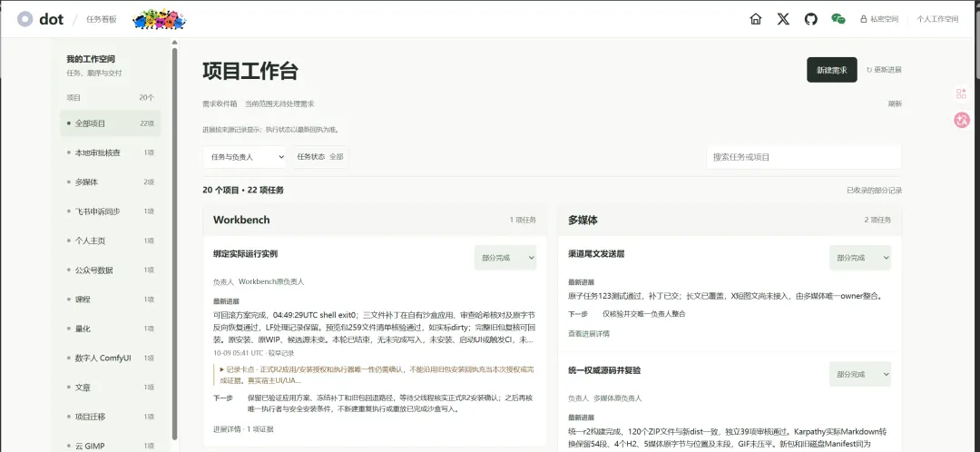The image size is (980, 452).
Task: Click the 绑定实际运行实例 task title
Action: 245,254
